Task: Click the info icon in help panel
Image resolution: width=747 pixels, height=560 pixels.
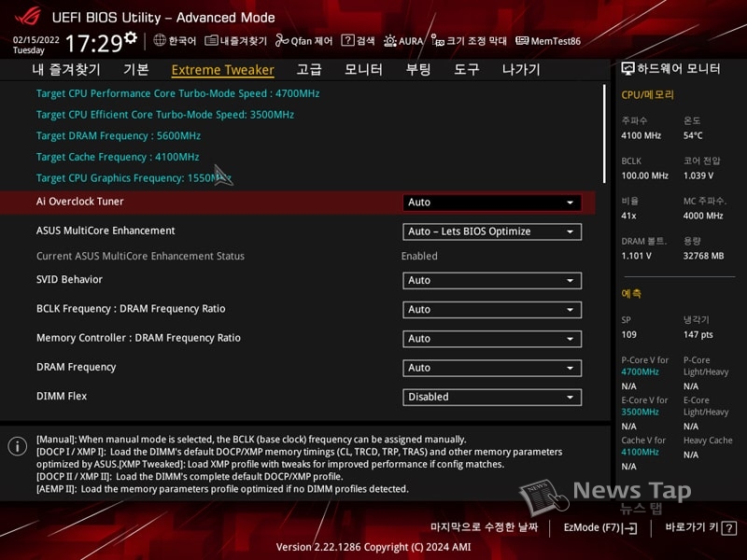Action: coord(17,446)
